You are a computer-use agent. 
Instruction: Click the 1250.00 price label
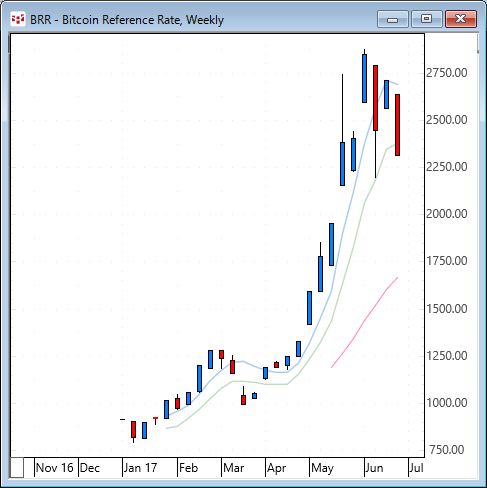447,356
